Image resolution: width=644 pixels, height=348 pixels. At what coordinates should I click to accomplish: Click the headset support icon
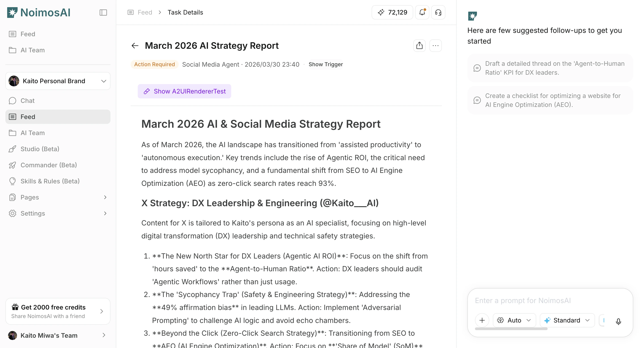pyautogui.click(x=438, y=12)
